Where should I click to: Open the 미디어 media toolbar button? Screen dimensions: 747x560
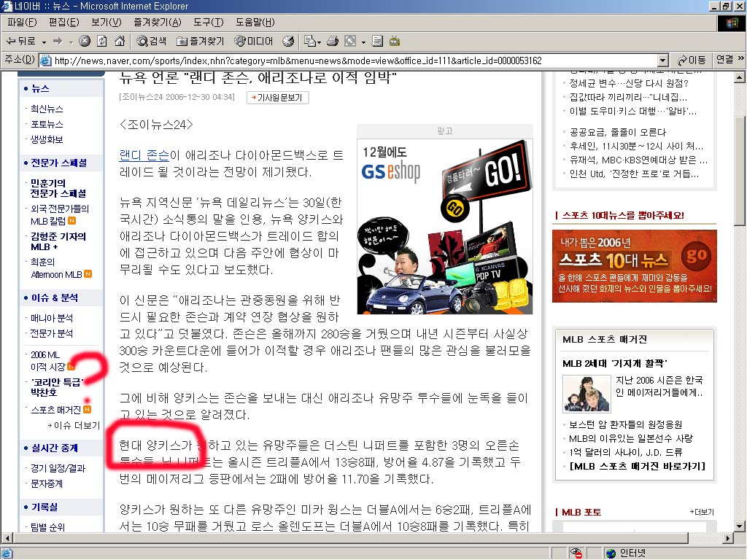(253, 42)
